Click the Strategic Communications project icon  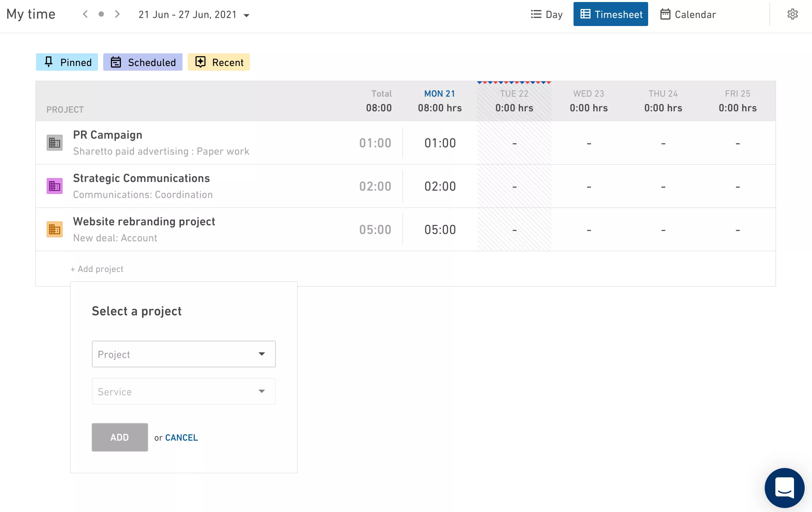point(54,186)
